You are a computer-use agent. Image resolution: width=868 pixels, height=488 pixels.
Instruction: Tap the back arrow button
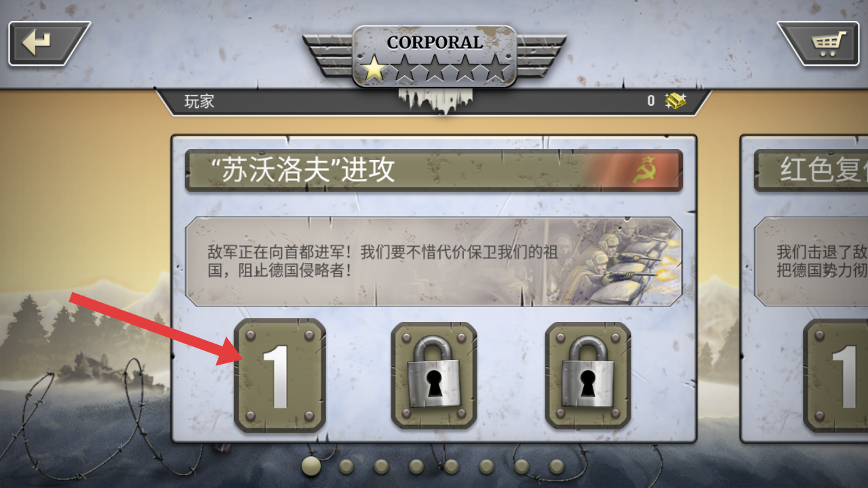(49, 43)
